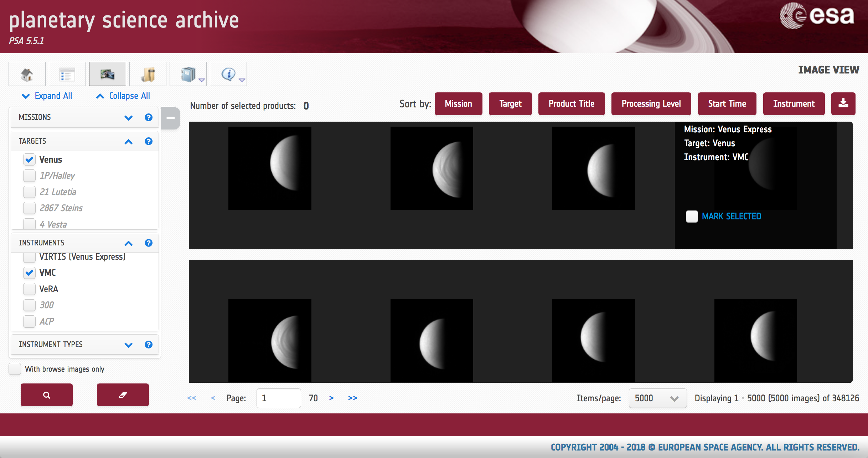Viewport: 868px width, 458px height.
Task: Click the Collapse All link
Action: [123, 96]
